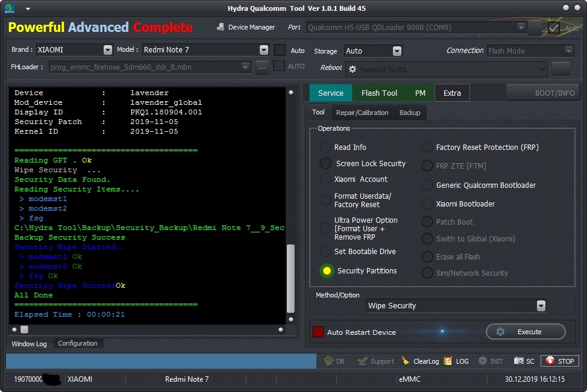Switch to the Service tab
The width and height of the screenshot is (587, 392).
pos(330,93)
